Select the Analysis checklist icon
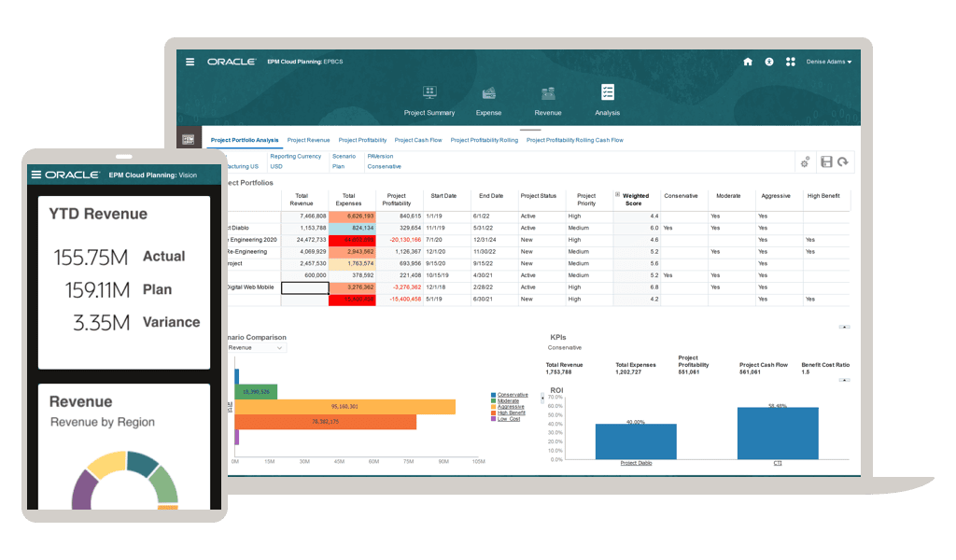The height and width of the screenshot is (560, 956). point(607,92)
